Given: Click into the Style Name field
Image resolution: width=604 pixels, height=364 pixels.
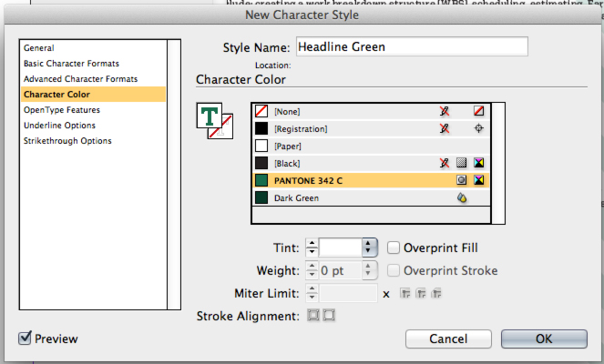Looking at the screenshot, I should pos(412,47).
